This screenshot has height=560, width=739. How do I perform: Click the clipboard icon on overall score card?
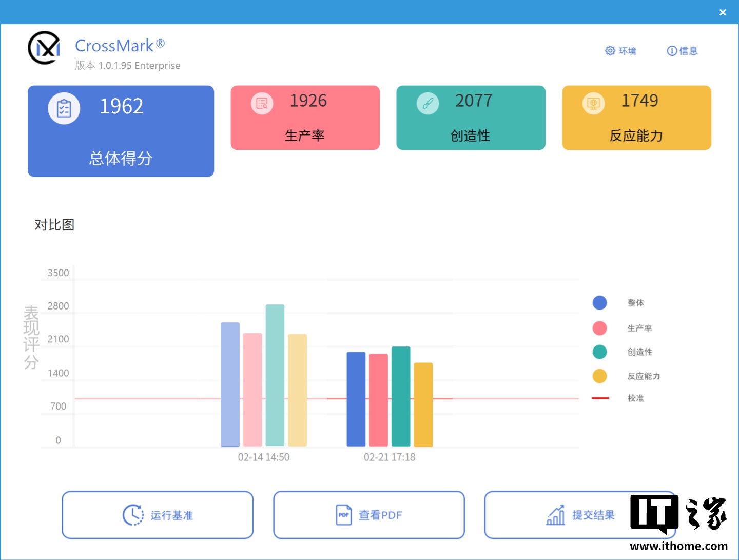64,108
